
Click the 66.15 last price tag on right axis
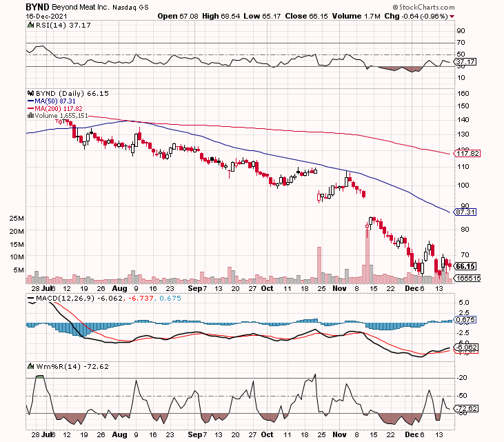tap(465, 266)
